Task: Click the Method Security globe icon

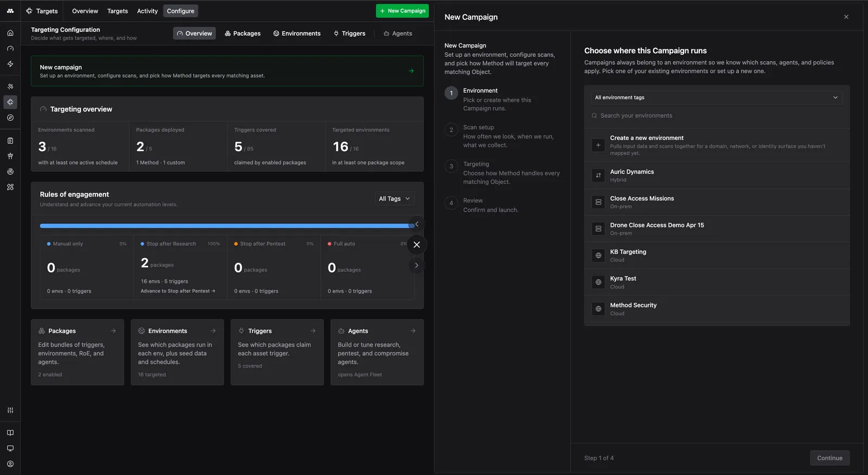Action: click(598, 309)
